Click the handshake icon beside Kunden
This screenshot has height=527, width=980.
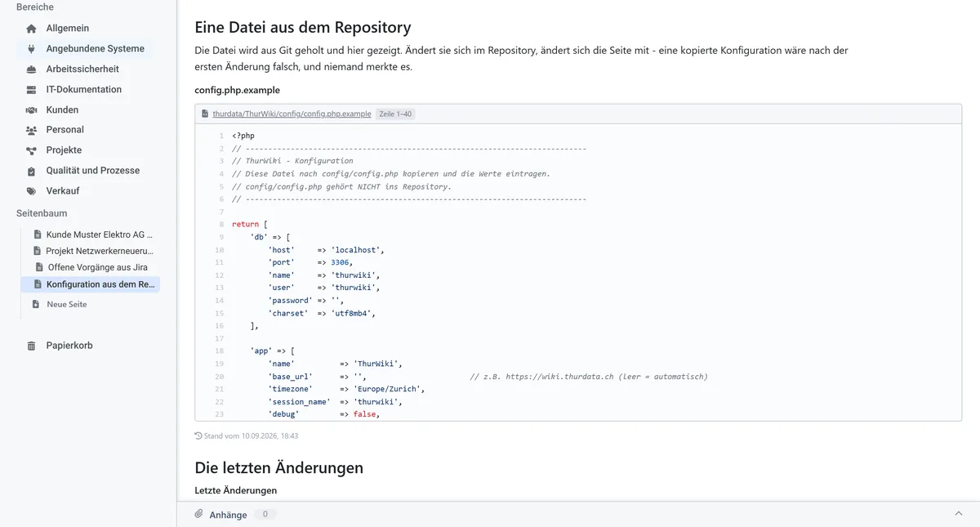(x=31, y=109)
